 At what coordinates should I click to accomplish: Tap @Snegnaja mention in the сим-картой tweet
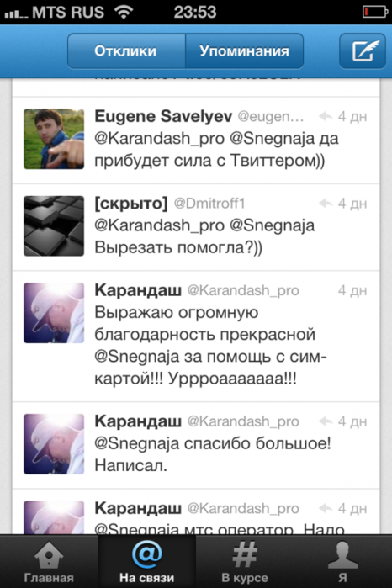(137, 357)
